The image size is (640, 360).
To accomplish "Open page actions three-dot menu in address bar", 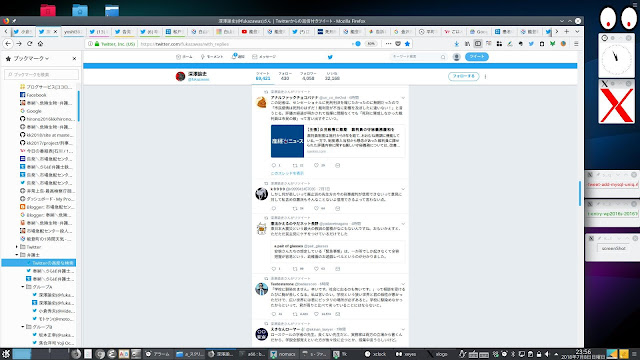I will pyautogui.click(x=388, y=44).
